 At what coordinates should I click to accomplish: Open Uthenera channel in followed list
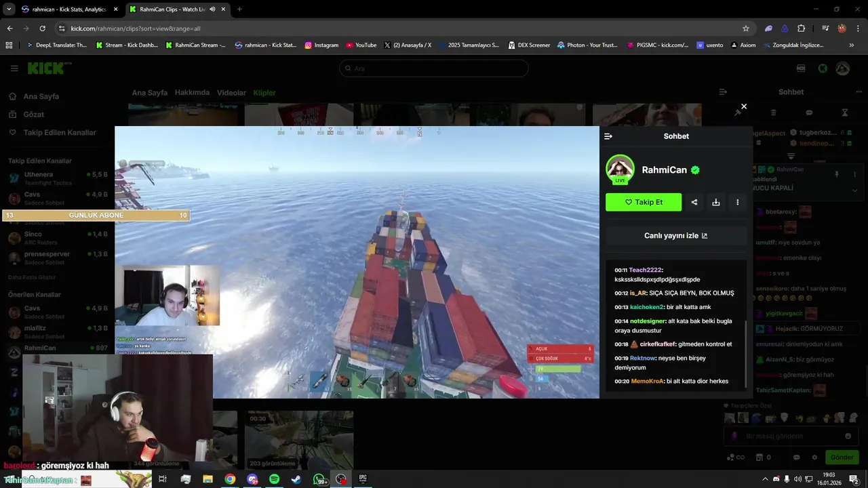[58, 178]
